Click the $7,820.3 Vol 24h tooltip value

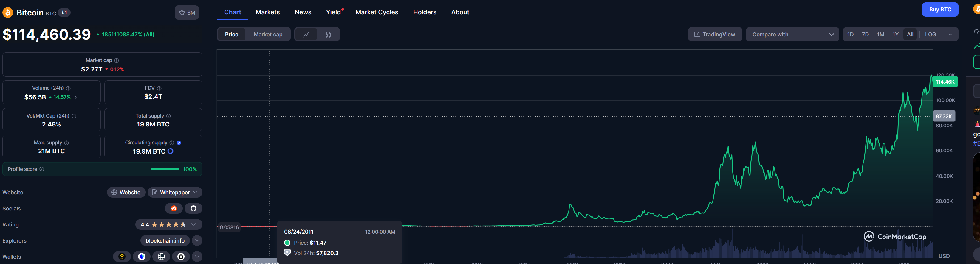327,253
